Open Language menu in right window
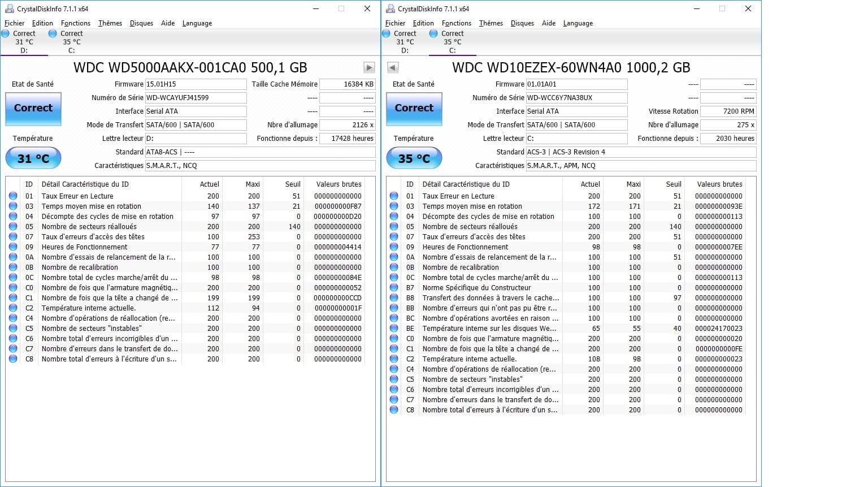Screen dimensions: 868x487 coord(578,23)
